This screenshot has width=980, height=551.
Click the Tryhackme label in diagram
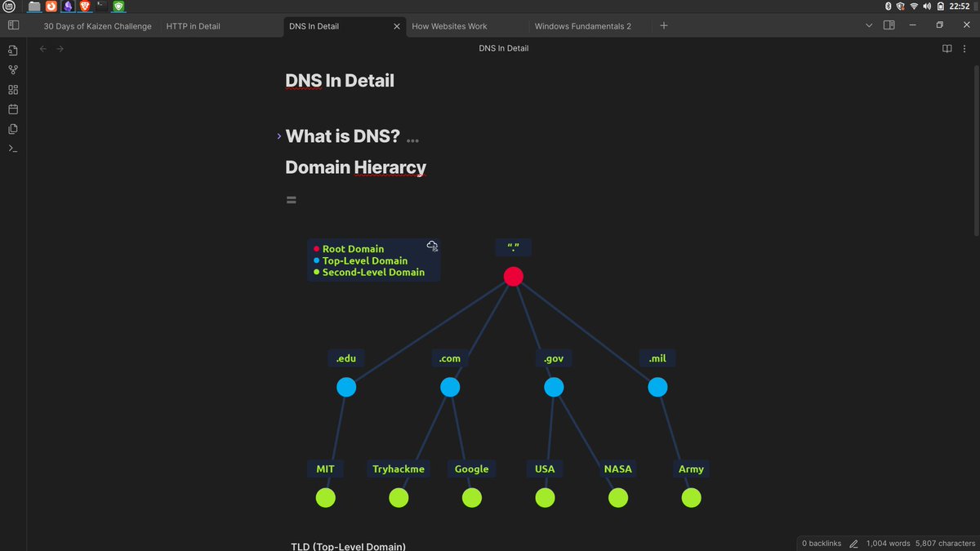pos(399,469)
